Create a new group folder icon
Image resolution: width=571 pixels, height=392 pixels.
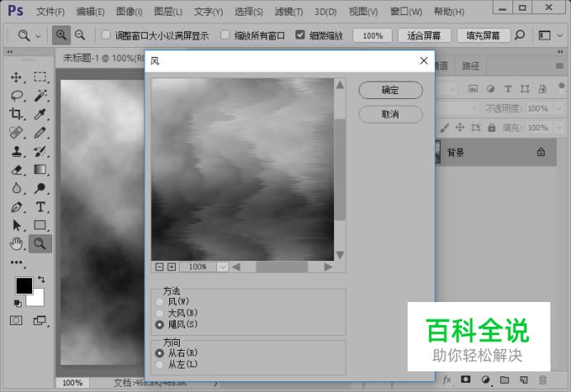504,380
